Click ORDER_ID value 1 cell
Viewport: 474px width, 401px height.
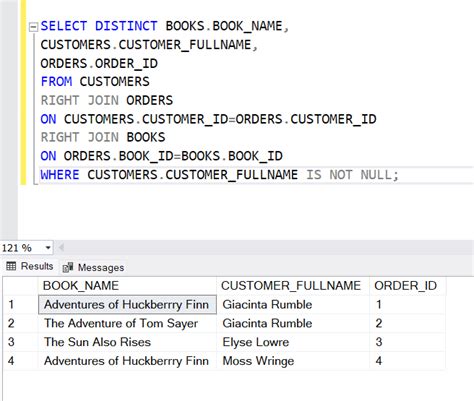point(408,304)
